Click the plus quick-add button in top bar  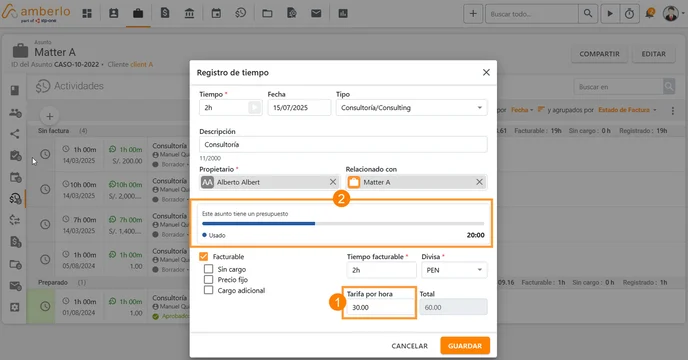(473, 14)
